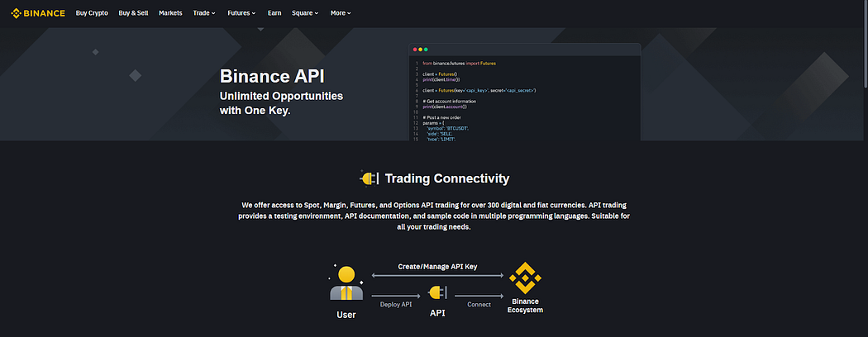Click the green dot in code window

tap(426, 50)
